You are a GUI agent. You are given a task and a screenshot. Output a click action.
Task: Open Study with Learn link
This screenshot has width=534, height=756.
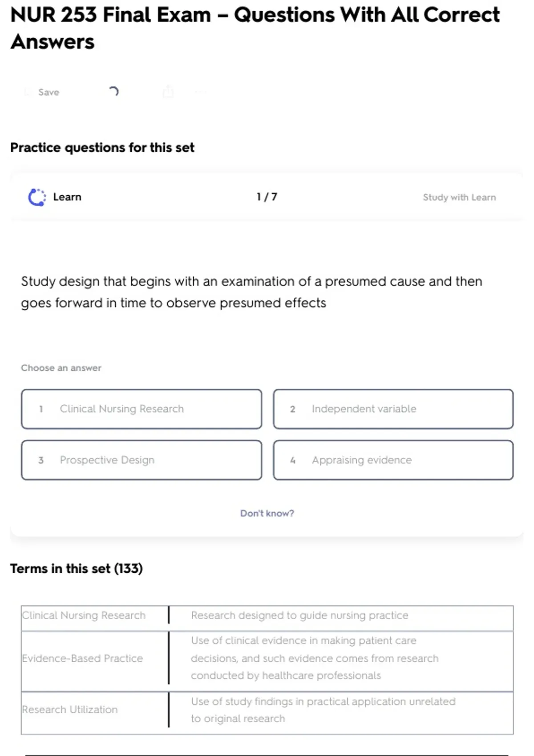(x=459, y=197)
